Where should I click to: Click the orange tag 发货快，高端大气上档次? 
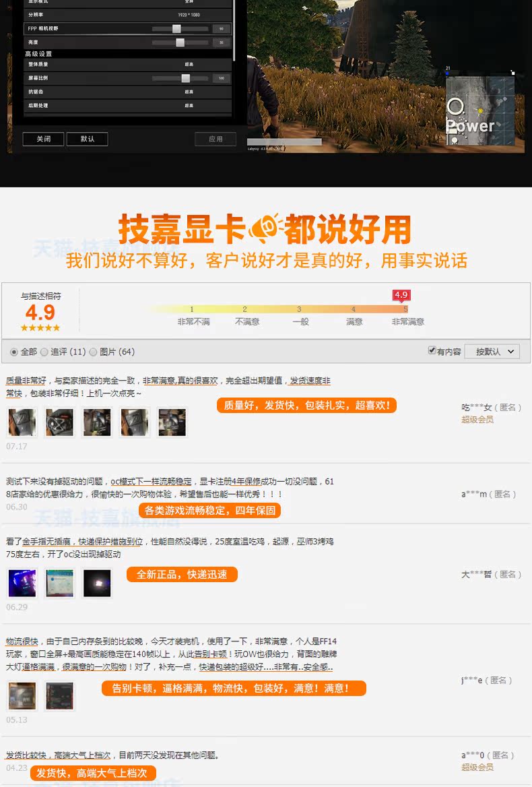[93, 773]
